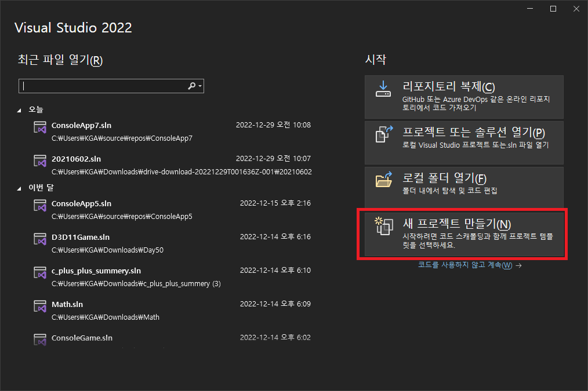The width and height of the screenshot is (588, 391).
Task: Collapse the 이번 달 group
Action: coord(19,188)
